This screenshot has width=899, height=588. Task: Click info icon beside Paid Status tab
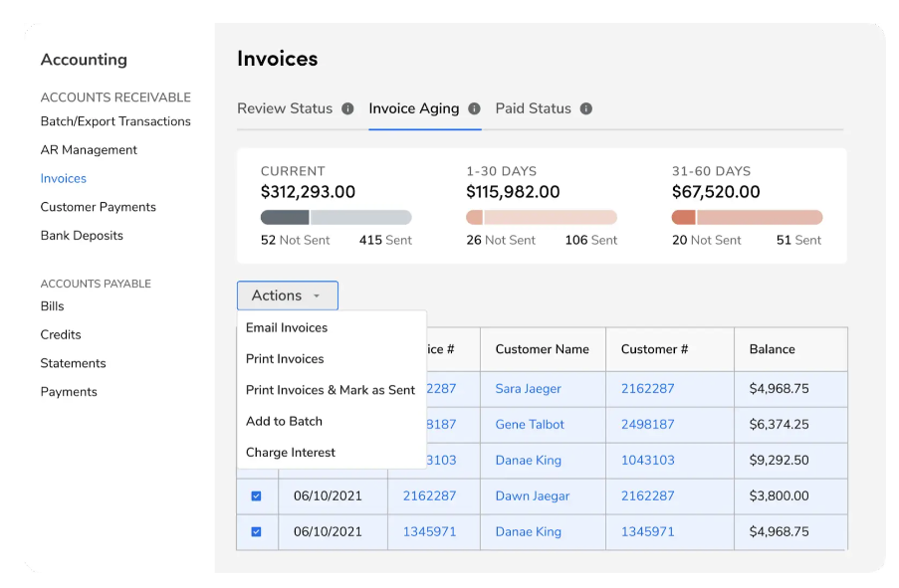click(x=586, y=108)
